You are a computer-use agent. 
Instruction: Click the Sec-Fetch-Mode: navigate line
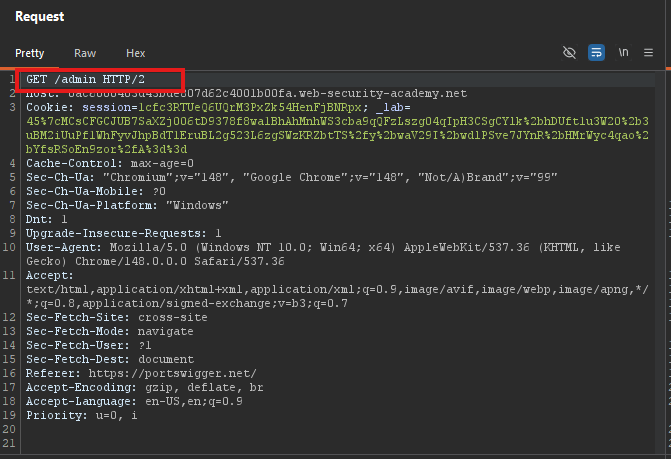pos(110,332)
